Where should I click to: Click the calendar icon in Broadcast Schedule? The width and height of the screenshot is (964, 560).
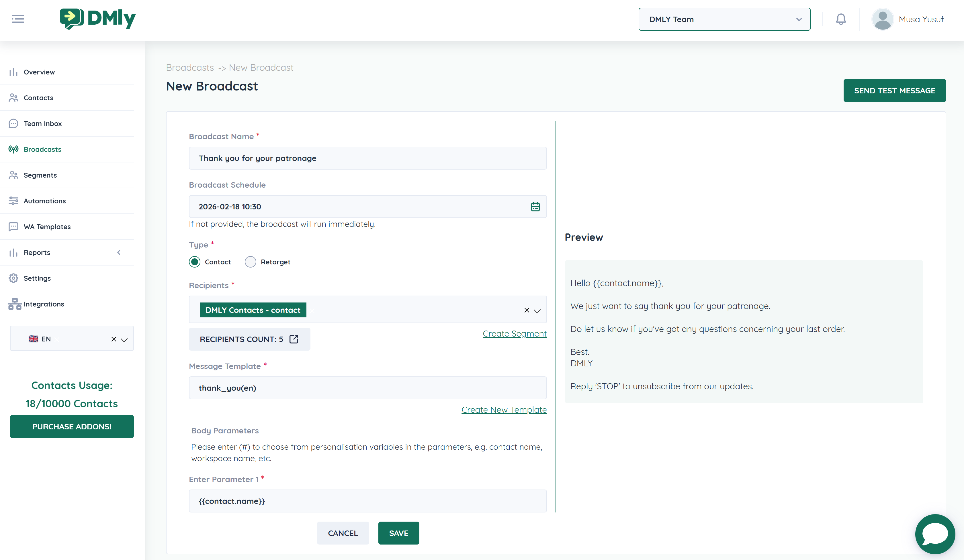click(x=535, y=207)
